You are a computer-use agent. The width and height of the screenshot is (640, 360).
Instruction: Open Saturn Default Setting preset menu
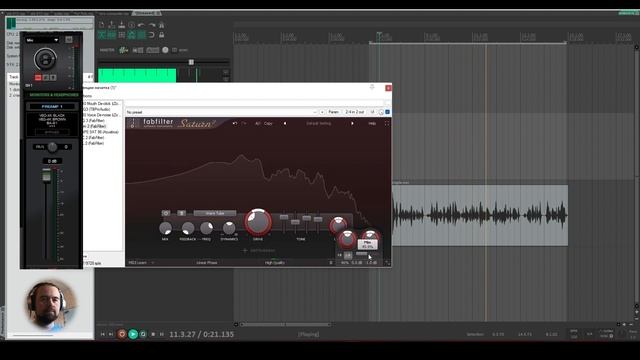point(319,123)
